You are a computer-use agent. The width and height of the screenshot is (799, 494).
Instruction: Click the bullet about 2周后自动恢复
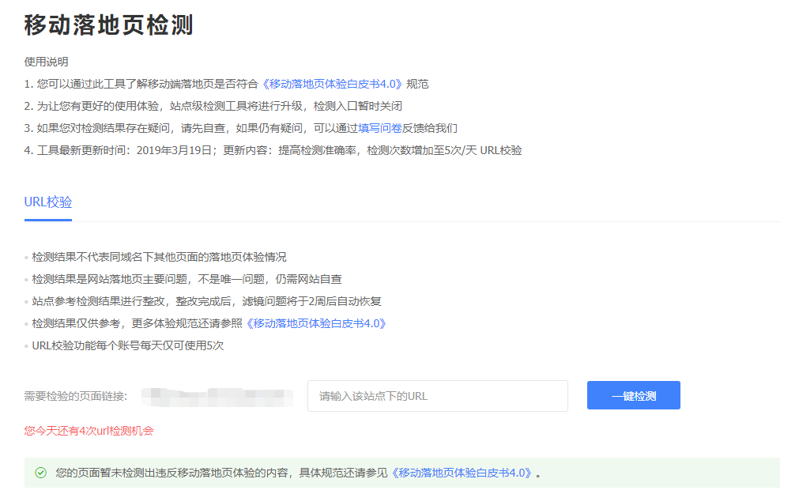click(205, 301)
